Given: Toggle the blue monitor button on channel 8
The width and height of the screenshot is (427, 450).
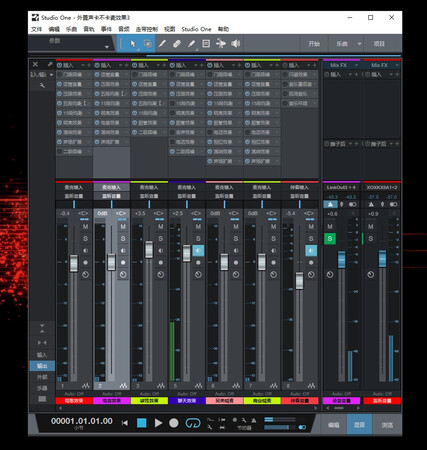Looking at the screenshot, I should [311, 250].
